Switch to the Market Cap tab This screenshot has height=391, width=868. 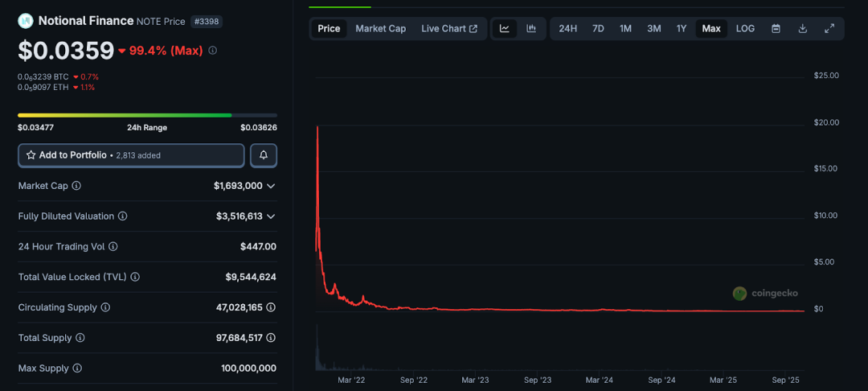[x=380, y=29]
